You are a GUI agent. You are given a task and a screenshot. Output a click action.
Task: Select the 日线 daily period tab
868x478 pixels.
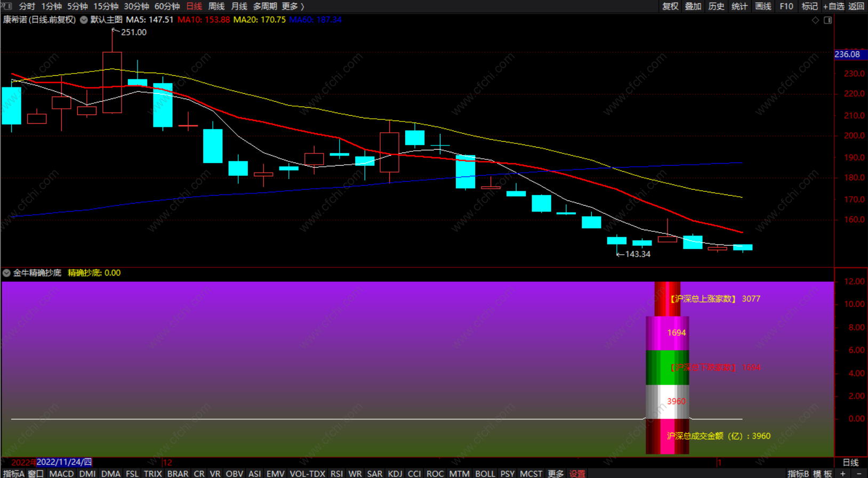[194, 6]
